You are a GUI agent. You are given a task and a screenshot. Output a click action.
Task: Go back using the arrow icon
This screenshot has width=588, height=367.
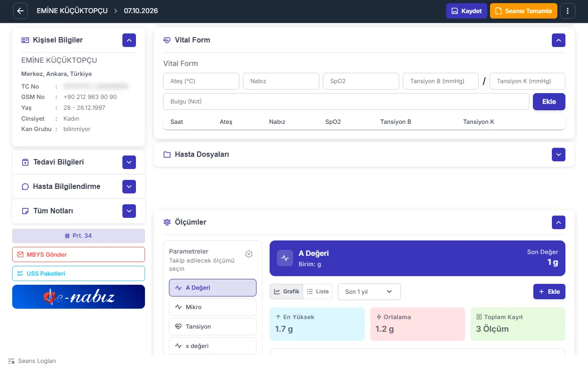[x=20, y=11]
